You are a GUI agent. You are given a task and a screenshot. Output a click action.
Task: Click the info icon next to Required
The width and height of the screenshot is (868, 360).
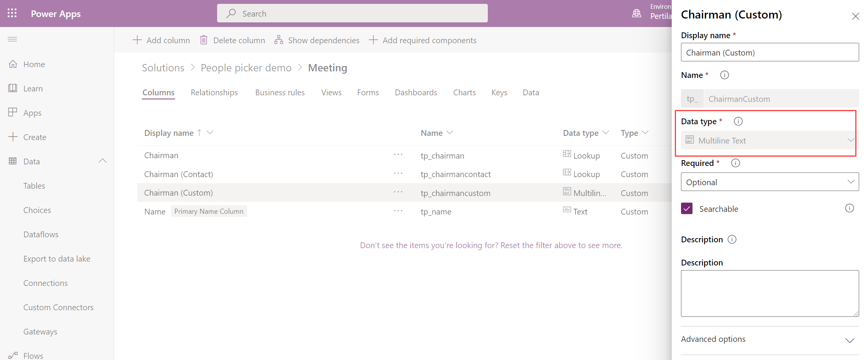click(x=735, y=163)
